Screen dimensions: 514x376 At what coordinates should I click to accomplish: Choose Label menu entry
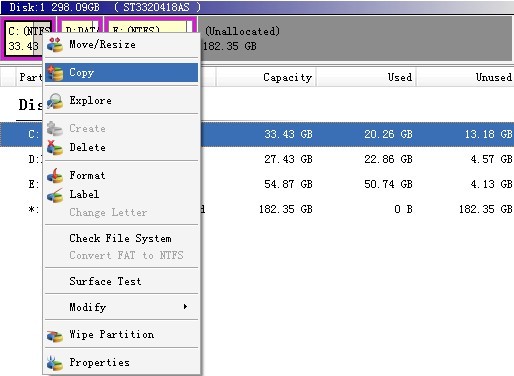pyautogui.click(x=122, y=194)
